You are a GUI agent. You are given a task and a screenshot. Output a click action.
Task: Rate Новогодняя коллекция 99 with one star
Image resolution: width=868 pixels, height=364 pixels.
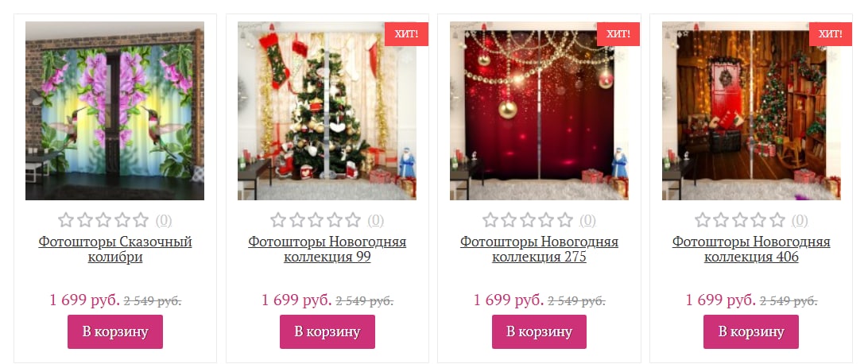coord(278,220)
